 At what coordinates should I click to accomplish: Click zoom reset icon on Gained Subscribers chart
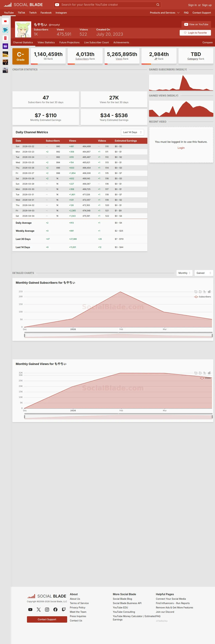point(200,292)
